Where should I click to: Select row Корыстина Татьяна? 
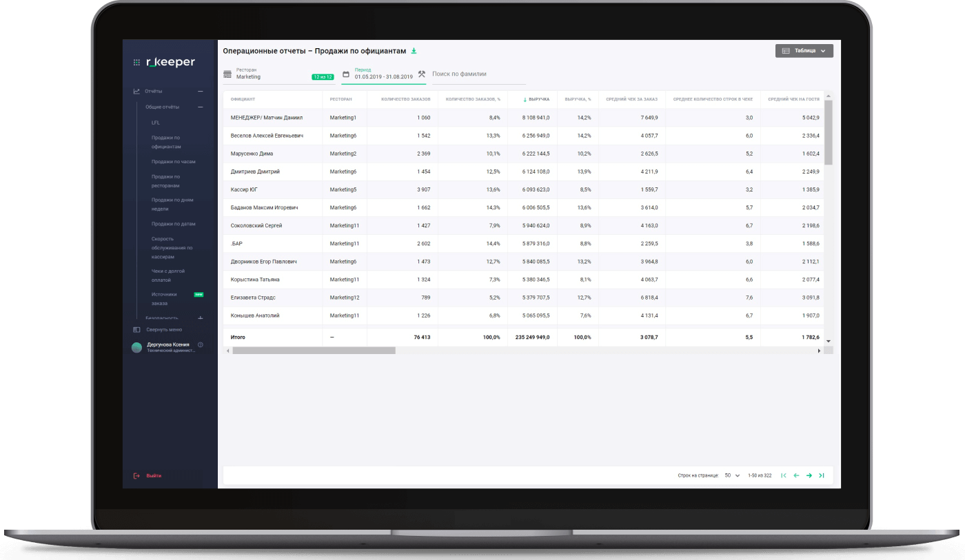522,280
